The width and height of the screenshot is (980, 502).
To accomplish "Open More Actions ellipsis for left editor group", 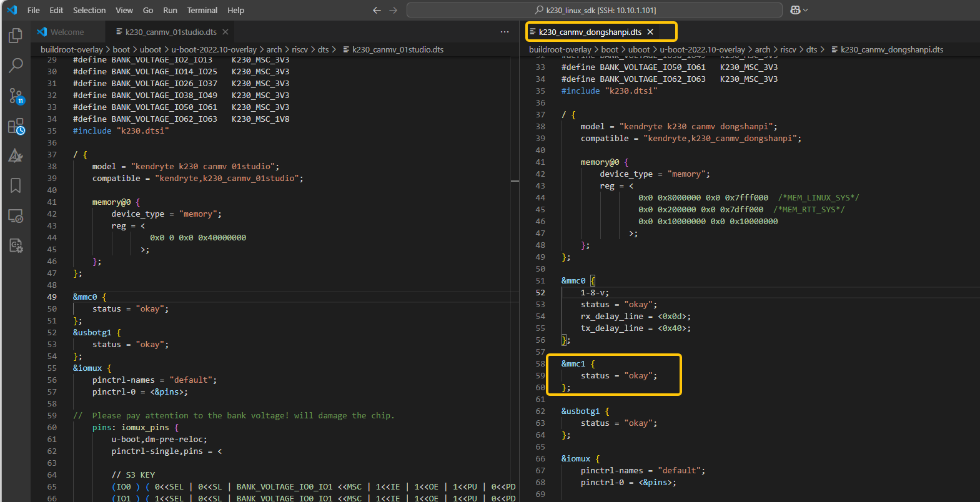I will [505, 32].
